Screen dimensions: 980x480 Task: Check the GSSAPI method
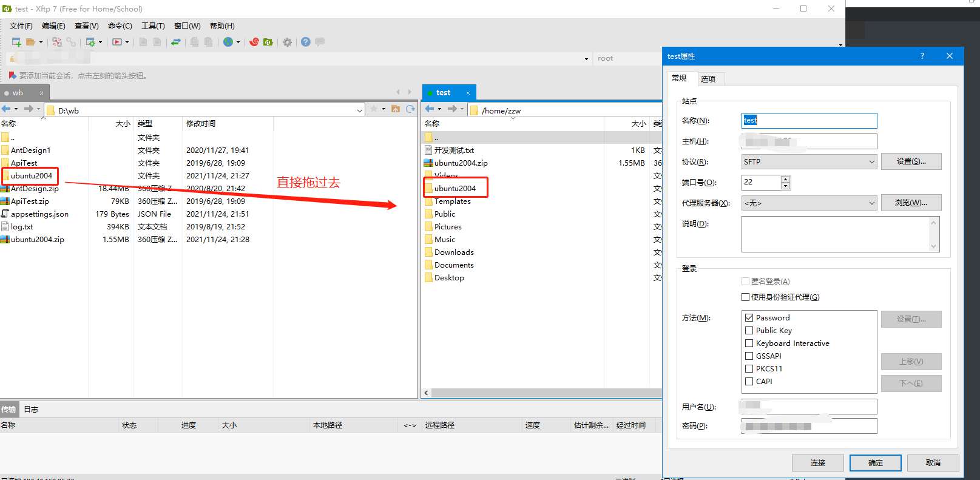(x=749, y=356)
